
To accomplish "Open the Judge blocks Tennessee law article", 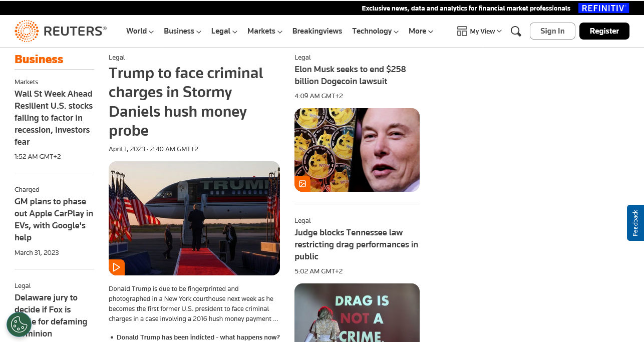I will [356, 244].
